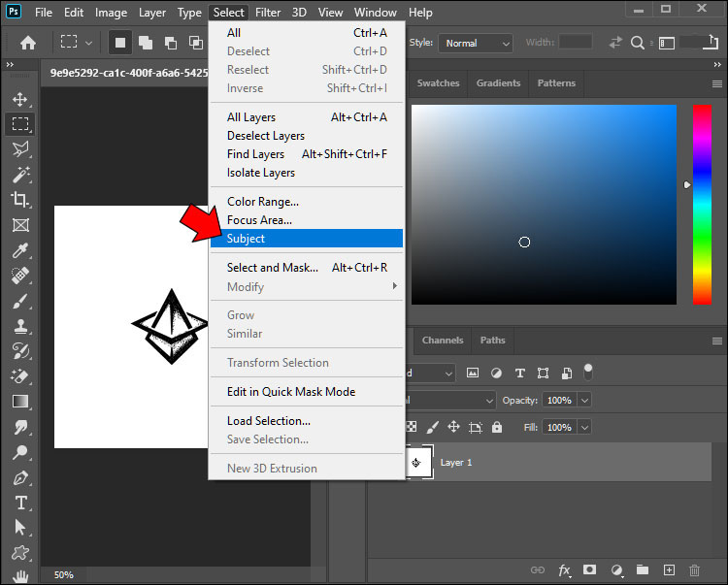
Task: Select the Gradient tool
Action: tap(20, 402)
